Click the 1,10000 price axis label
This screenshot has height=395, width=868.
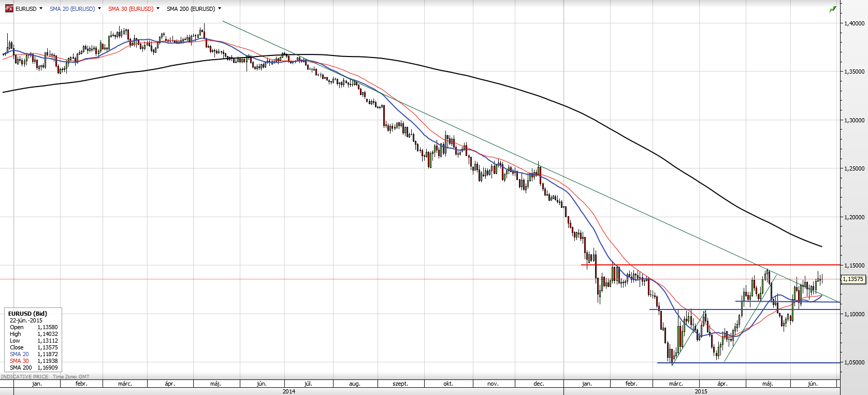coord(855,314)
